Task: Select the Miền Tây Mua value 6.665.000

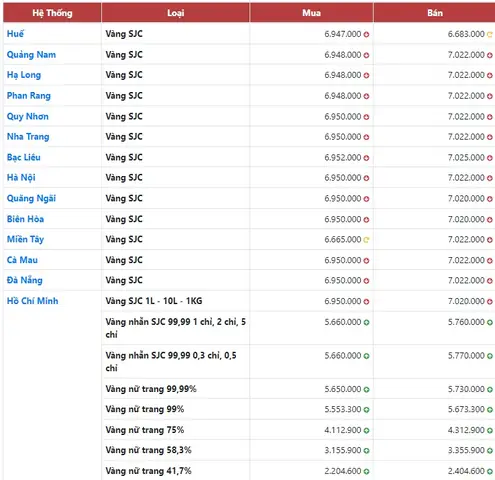Action: 343,239
